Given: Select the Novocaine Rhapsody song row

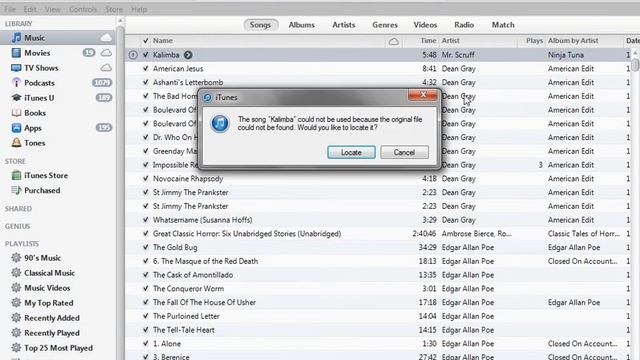Looking at the screenshot, I should (378, 179).
